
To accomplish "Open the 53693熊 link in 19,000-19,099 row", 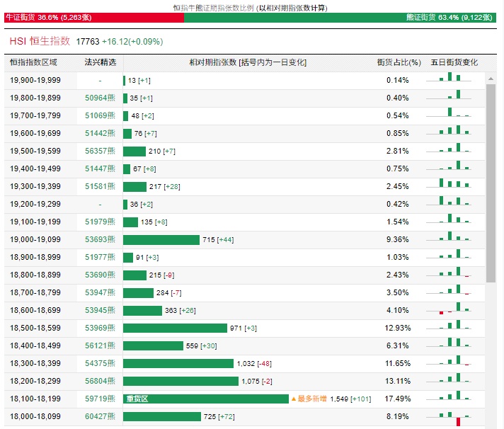I will click(x=99, y=240).
